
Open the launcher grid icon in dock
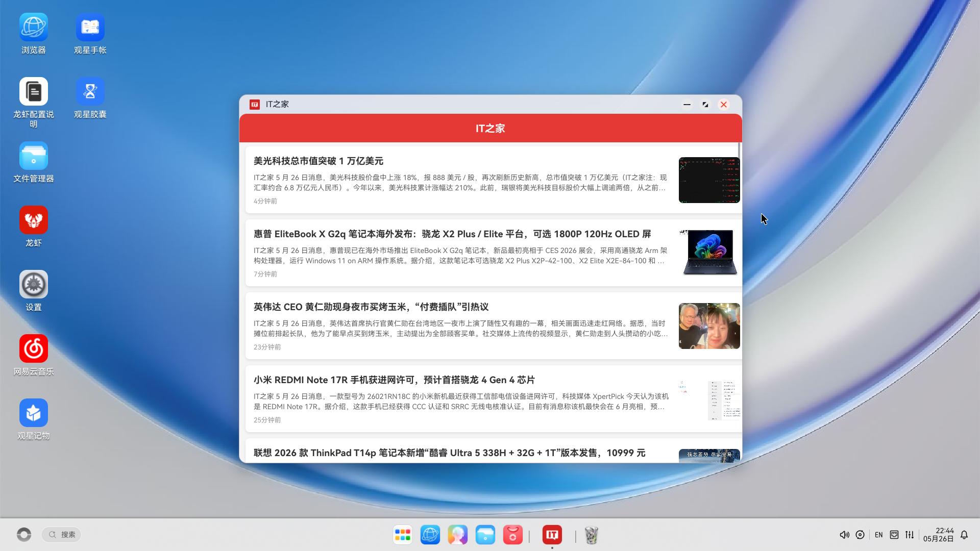403,535
